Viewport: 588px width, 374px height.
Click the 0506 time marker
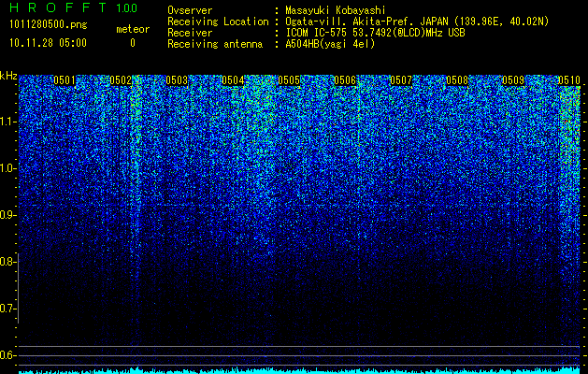click(345, 80)
